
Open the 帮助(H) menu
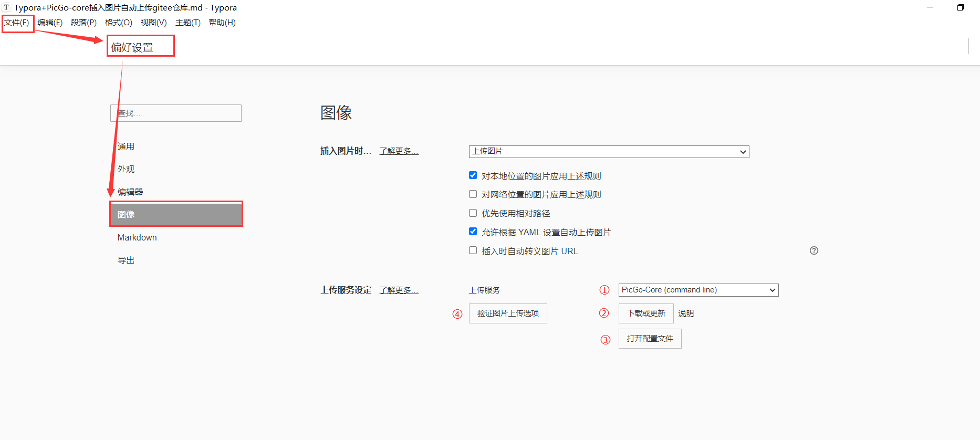pyautogui.click(x=222, y=23)
